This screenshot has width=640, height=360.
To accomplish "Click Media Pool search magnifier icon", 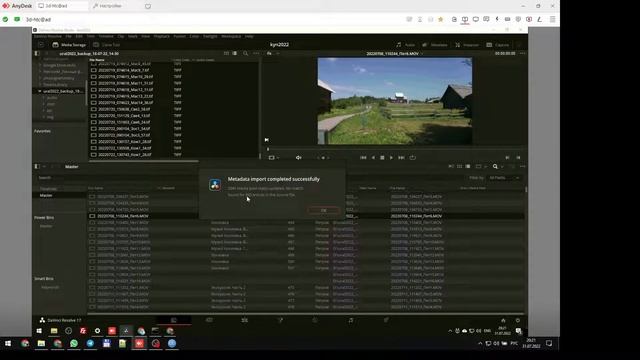I will 495,167.
